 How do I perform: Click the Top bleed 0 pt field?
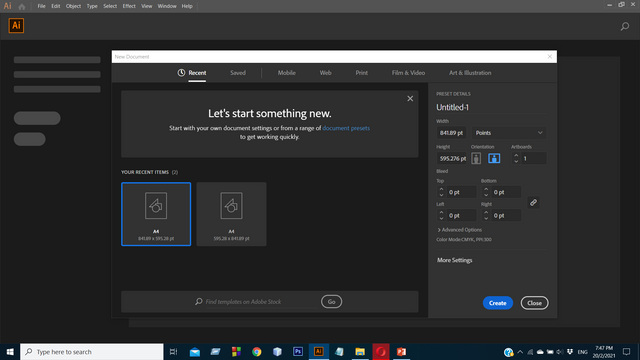point(461,192)
